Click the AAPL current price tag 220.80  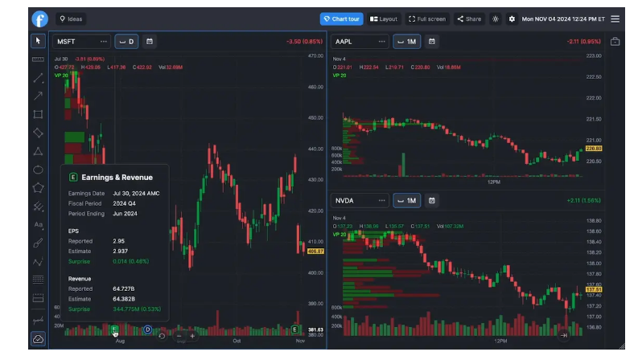click(594, 149)
